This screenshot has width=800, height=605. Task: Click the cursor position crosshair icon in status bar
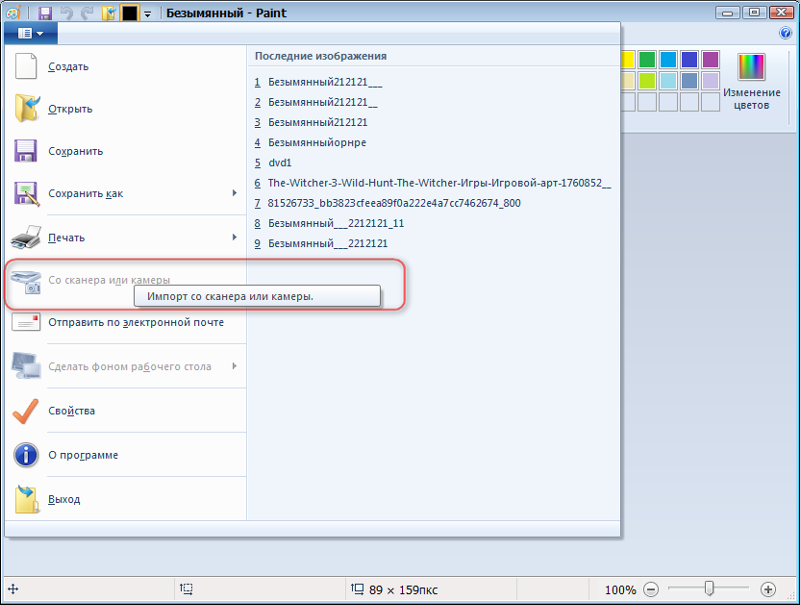13,589
